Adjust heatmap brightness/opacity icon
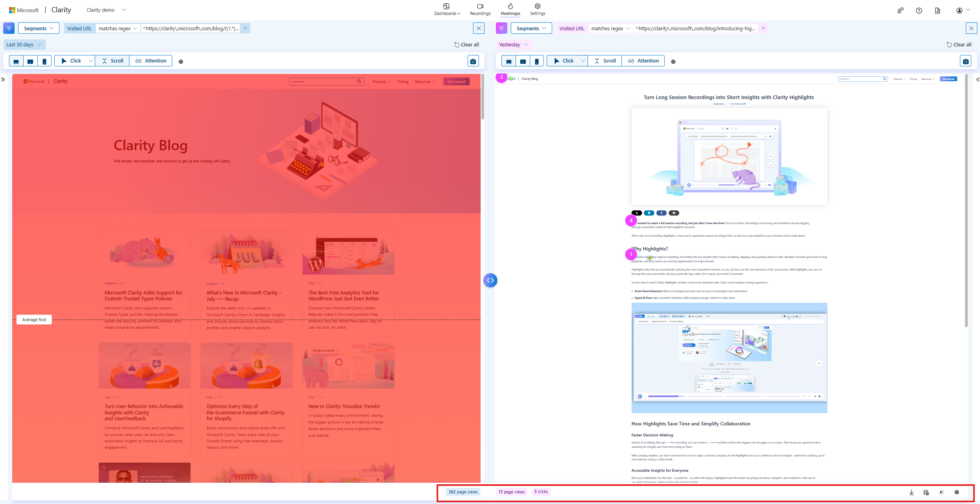This screenshot has width=980, height=504. tap(941, 492)
